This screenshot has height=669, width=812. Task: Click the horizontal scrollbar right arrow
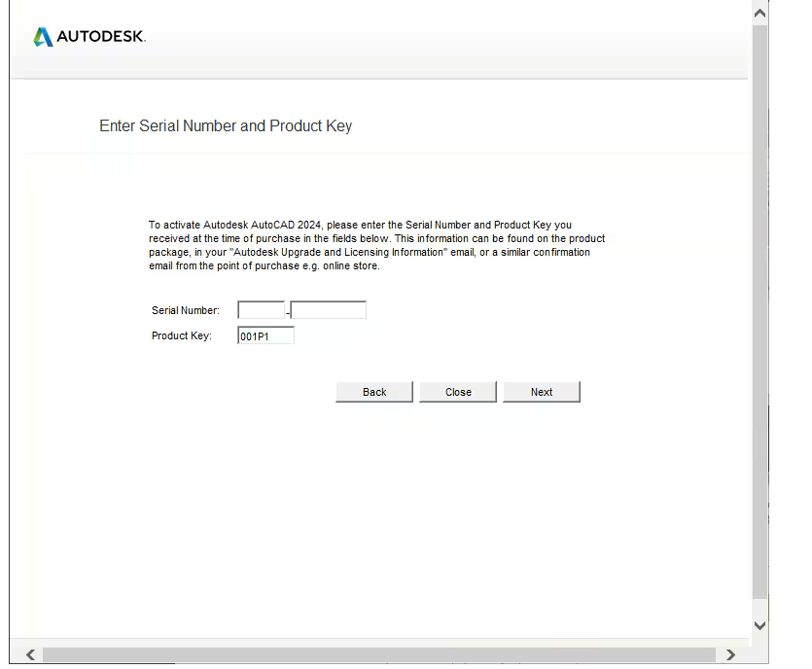(730, 655)
